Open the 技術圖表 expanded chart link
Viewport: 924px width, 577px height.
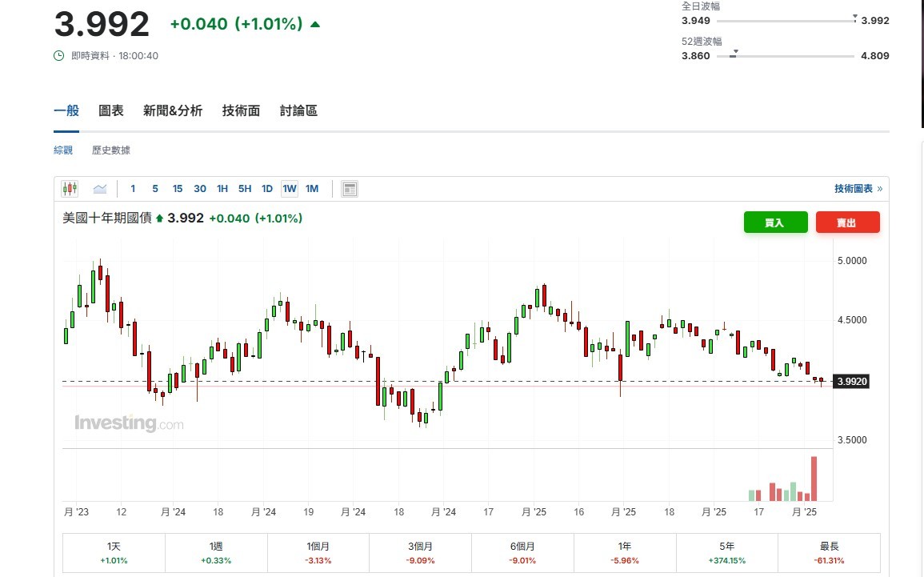coord(858,189)
